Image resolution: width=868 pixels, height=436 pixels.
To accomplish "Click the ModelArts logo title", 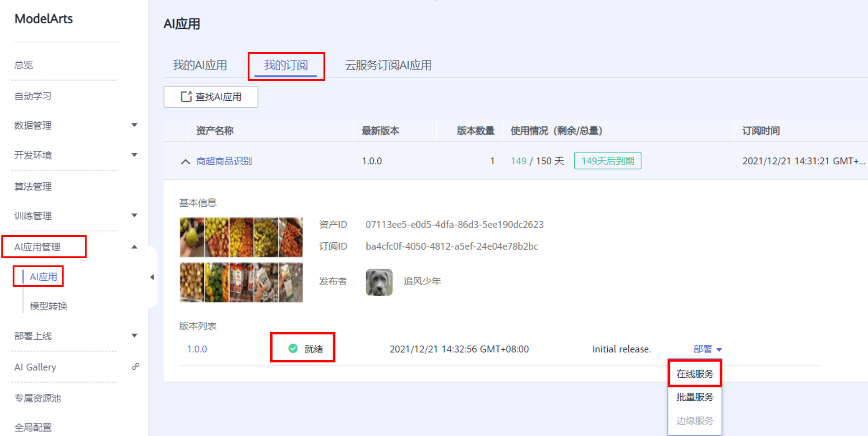I will coord(44,19).
